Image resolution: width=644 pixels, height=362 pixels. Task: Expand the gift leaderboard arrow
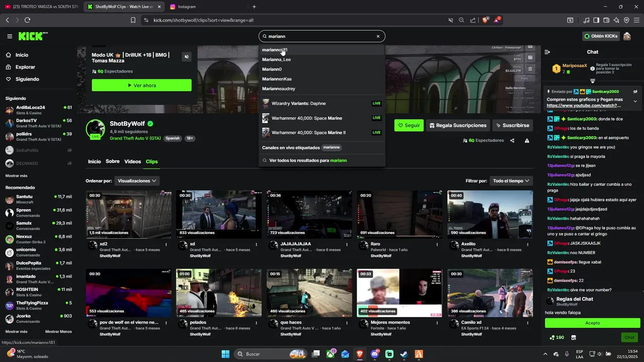click(x=593, y=80)
